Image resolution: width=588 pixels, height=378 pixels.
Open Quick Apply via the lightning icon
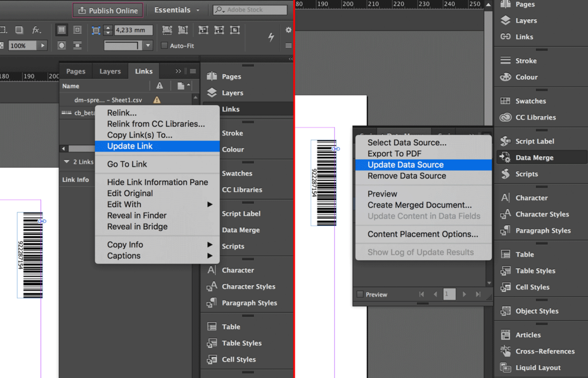271,37
